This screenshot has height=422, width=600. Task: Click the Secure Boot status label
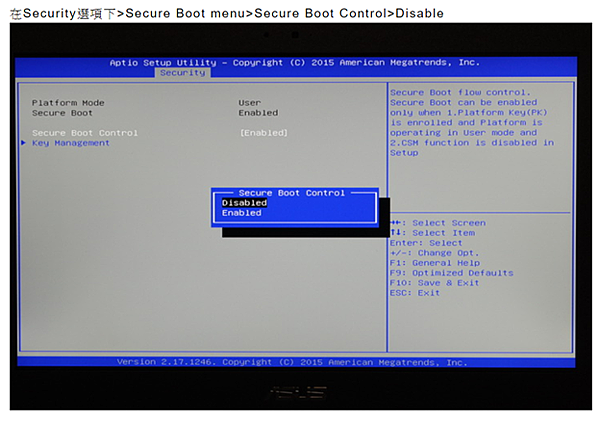pyautogui.click(x=62, y=113)
